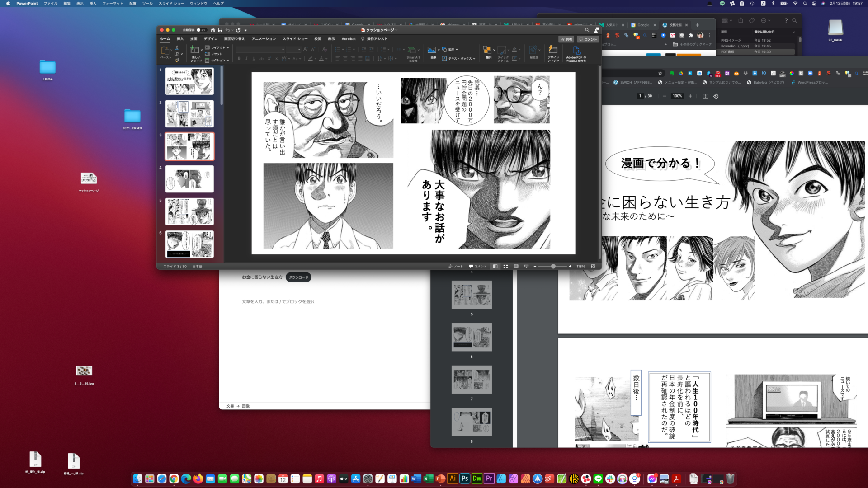Open the スライド ショー menu in the menu bar
The height and width of the screenshot is (488, 868).
[x=171, y=3]
